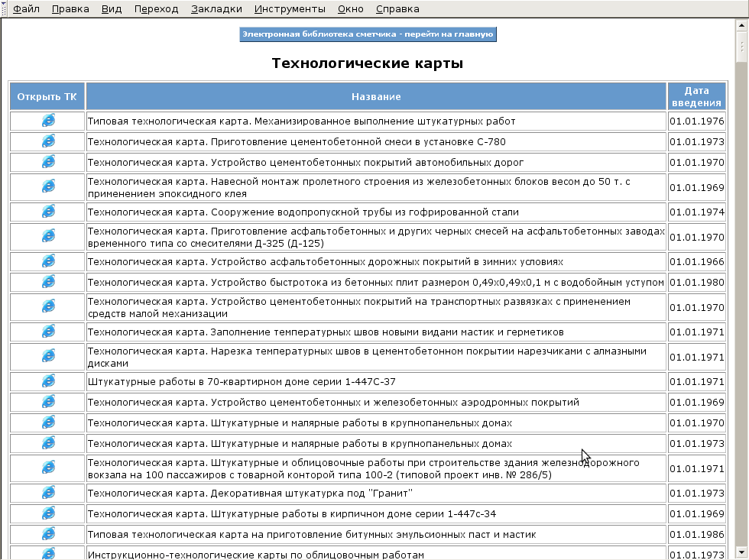Open TK icon for покрытий на транспортных развязках
749x560 pixels.
48,306
